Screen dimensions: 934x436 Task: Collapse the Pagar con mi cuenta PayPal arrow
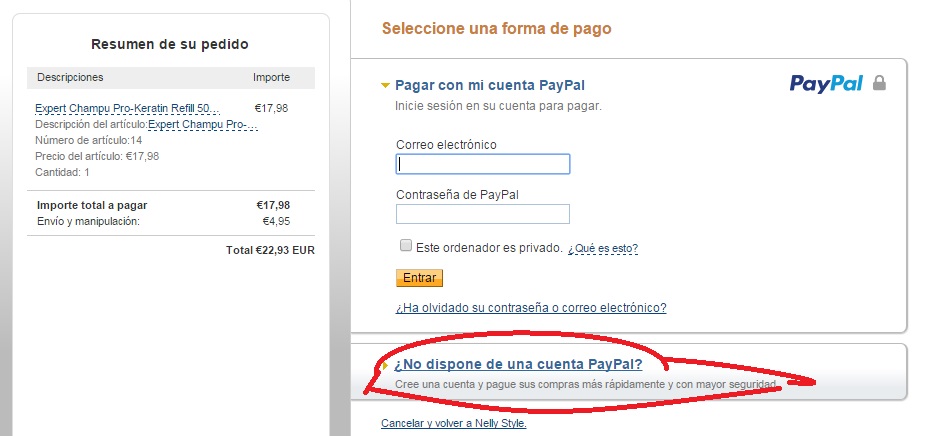point(385,86)
